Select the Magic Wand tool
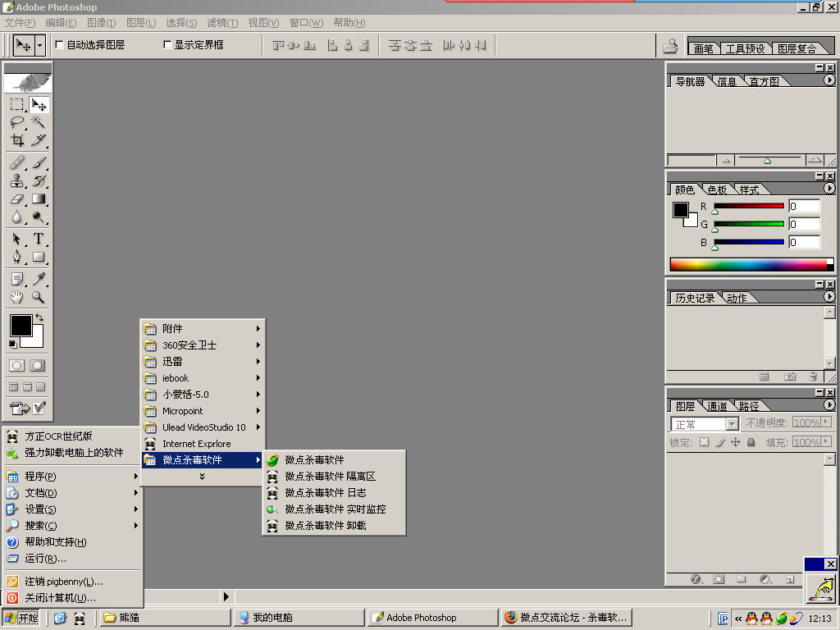The height and width of the screenshot is (630, 840). click(x=39, y=122)
